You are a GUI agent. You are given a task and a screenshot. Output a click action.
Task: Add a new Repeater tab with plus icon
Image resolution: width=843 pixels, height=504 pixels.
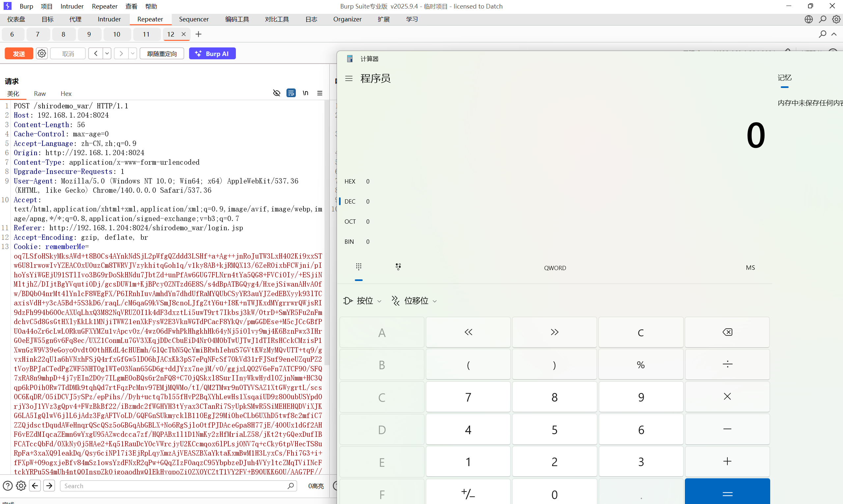[x=199, y=34]
